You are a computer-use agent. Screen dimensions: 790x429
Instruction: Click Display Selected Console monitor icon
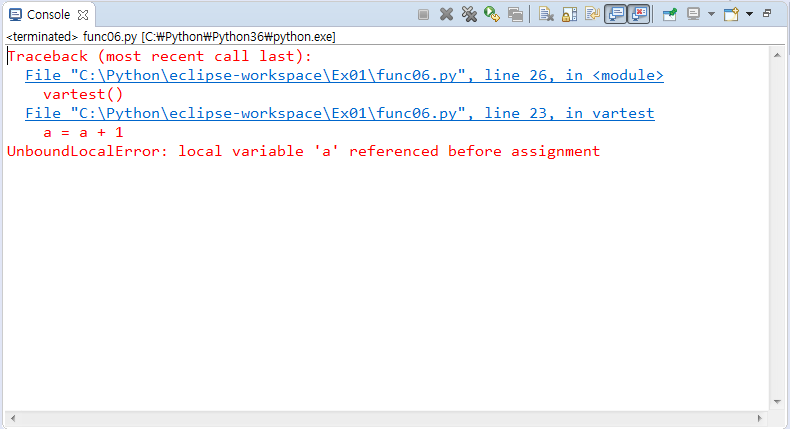[693, 14]
